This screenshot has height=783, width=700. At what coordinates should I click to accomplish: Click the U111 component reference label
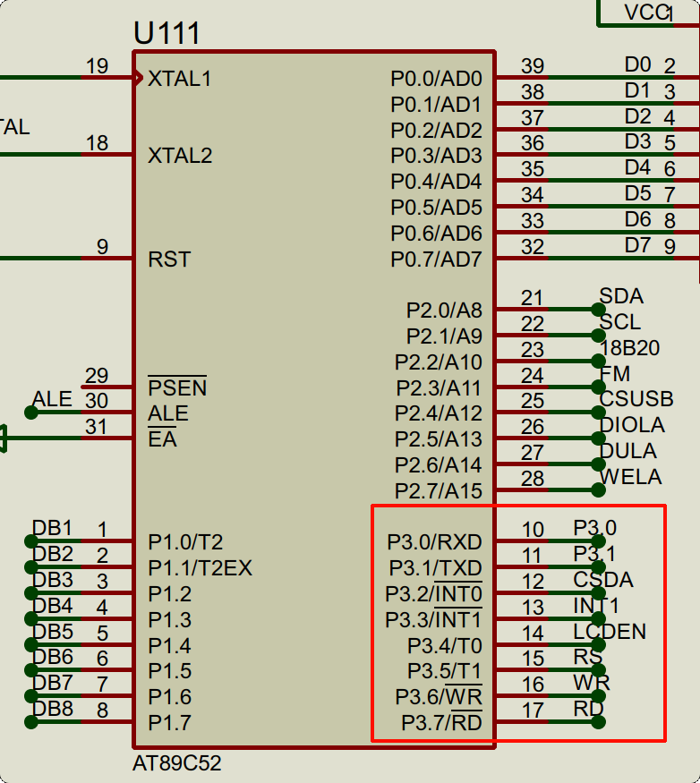[166, 33]
